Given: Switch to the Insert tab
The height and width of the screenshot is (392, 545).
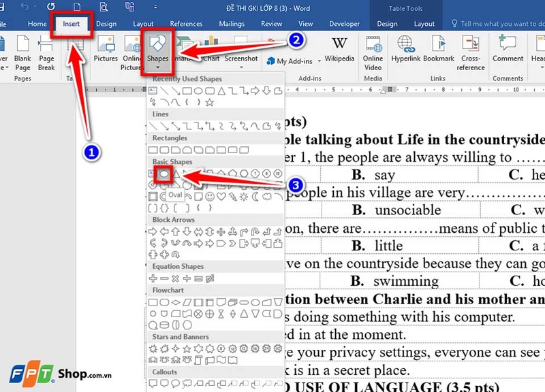Looking at the screenshot, I should [72, 24].
